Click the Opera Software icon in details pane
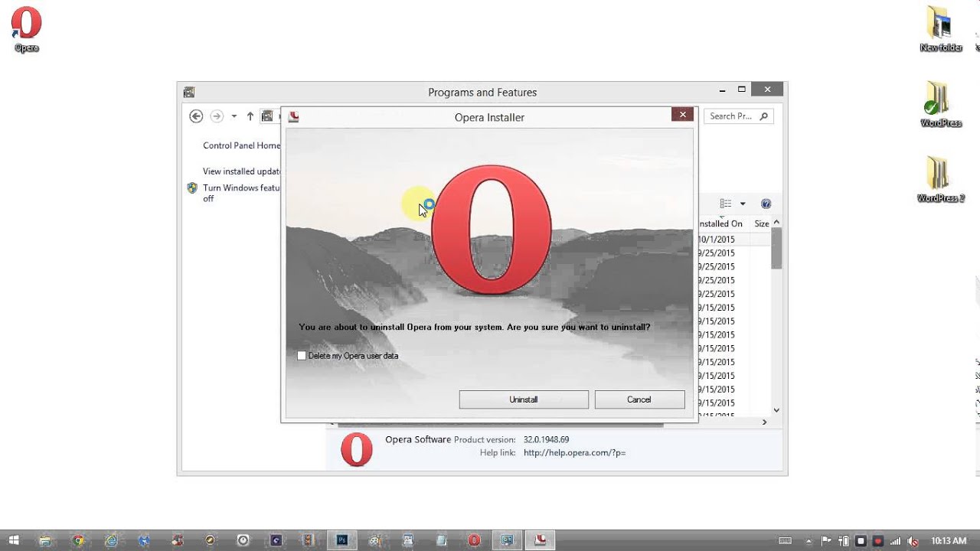The width and height of the screenshot is (980, 551). coord(357,450)
